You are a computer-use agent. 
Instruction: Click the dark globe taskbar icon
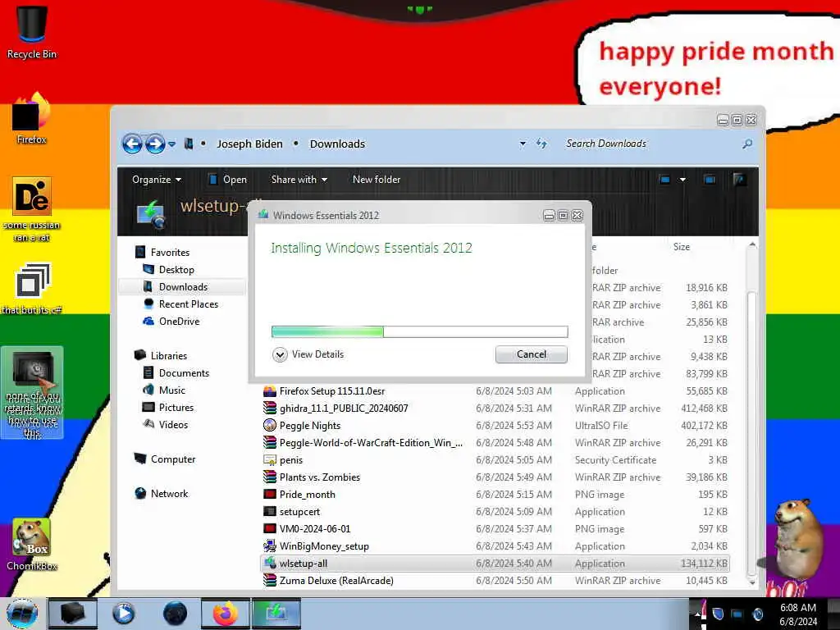pyautogui.click(x=175, y=614)
